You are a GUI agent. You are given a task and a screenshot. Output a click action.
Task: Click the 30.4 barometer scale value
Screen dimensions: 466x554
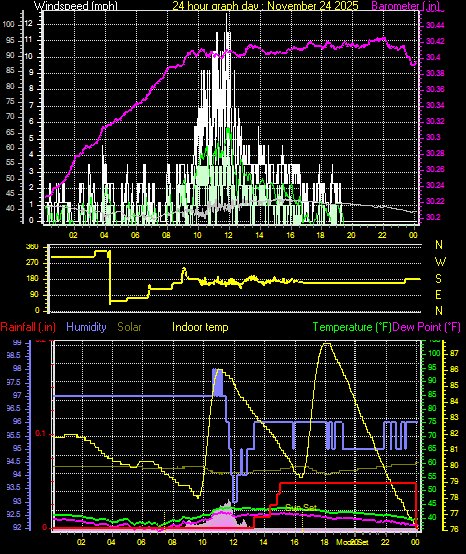coord(433,57)
